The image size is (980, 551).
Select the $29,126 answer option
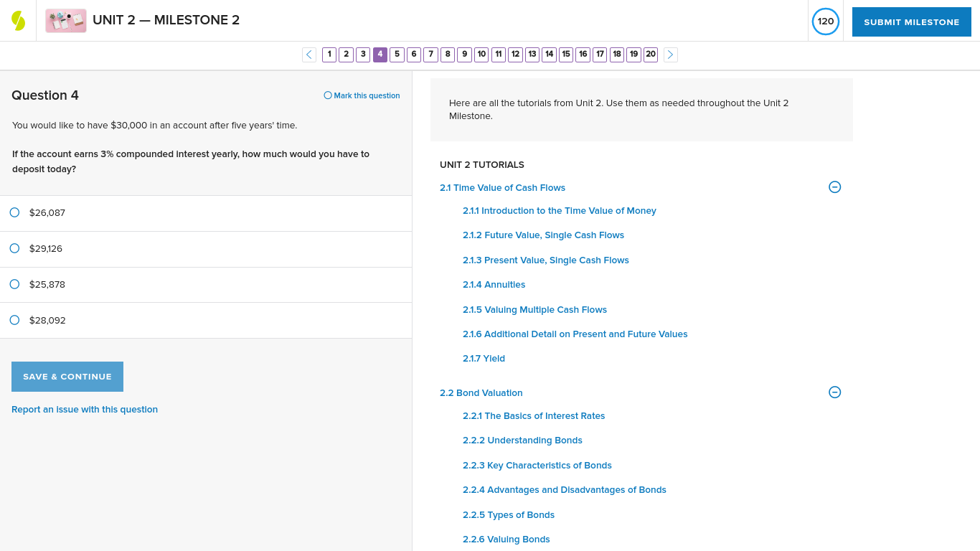pos(14,248)
